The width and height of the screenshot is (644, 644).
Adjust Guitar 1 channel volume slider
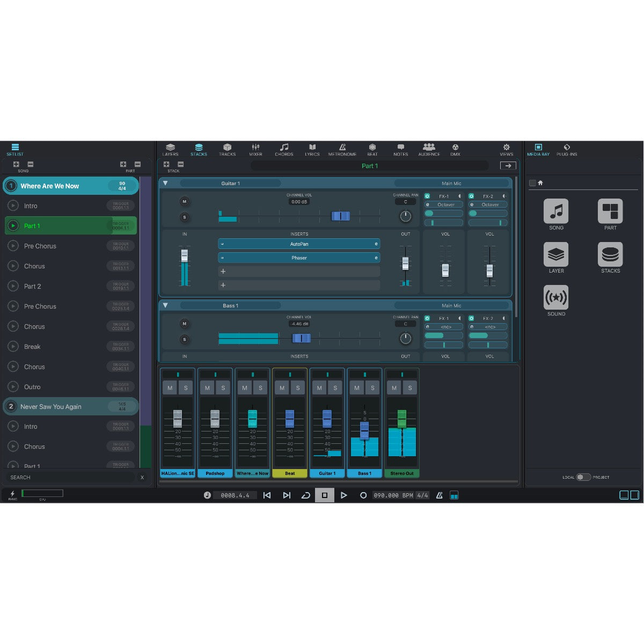coord(341,216)
